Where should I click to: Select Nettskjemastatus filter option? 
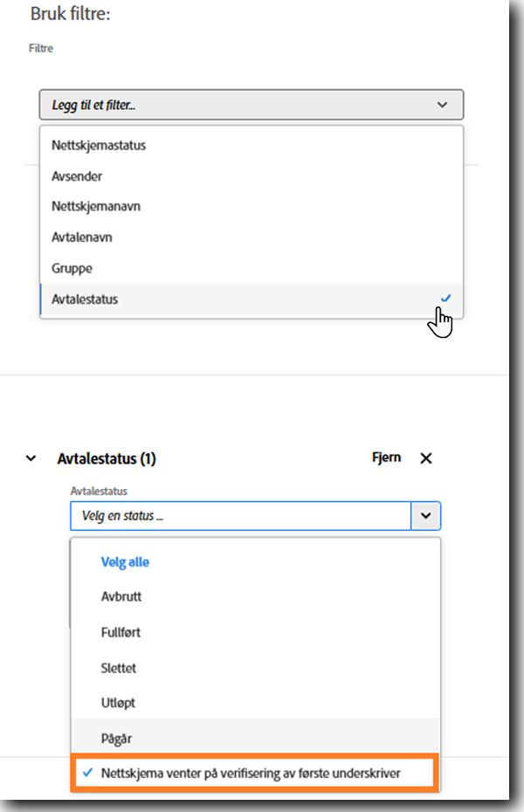coord(252,146)
